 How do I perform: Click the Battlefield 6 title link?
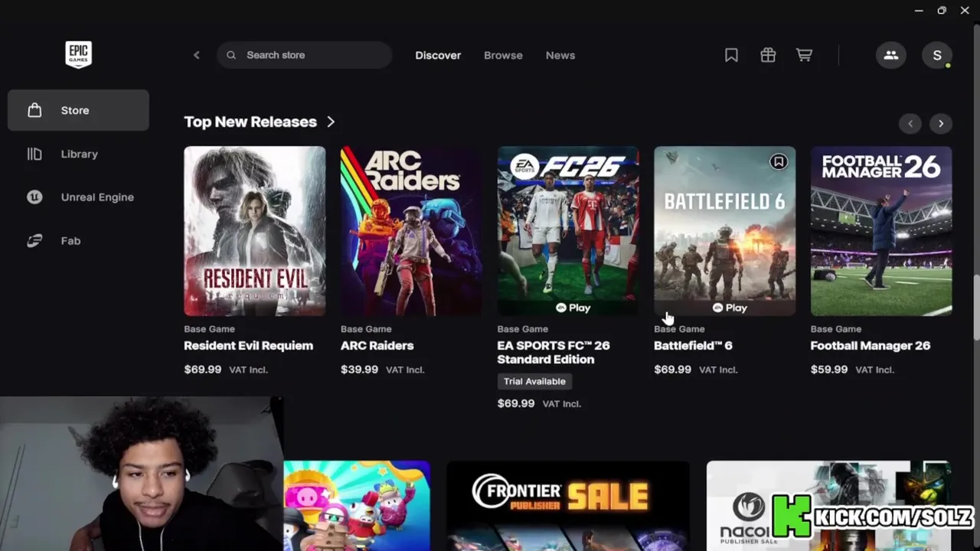pyautogui.click(x=693, y=346)
